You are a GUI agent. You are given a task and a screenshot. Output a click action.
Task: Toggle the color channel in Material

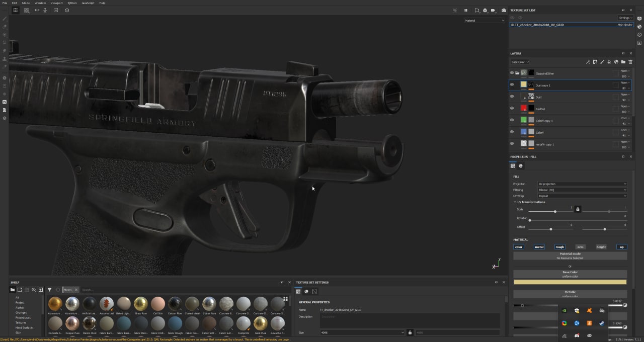(x=519, y=247)
